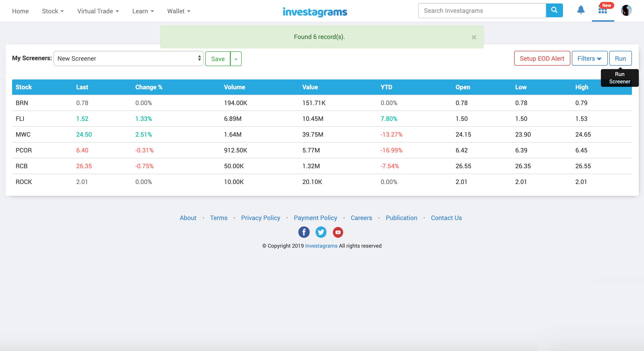Viewport: 644px width, 351px height.
Task: Click Investagrams link in copyright line
Action: point(321,246)
